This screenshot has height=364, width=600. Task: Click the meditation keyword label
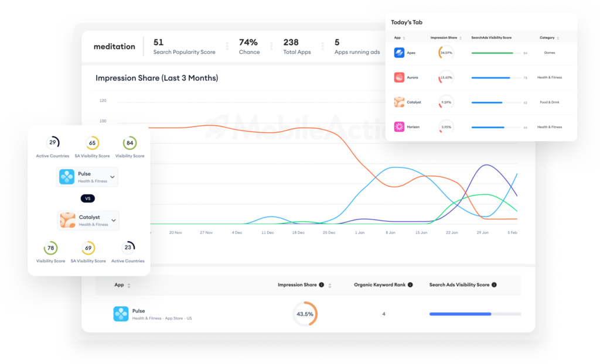click(x=114, y=46)
